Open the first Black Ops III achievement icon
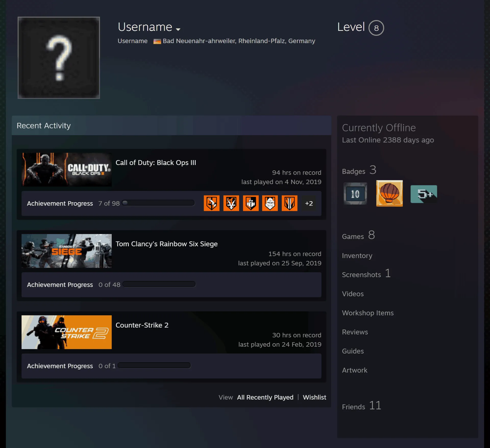This screenshot has width=490, height=448. pos(212,203)
